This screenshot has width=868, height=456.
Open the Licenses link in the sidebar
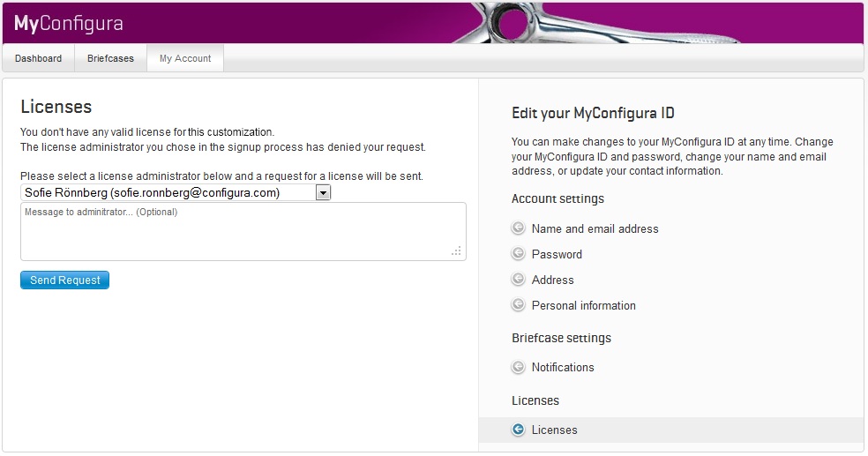point(554,430)
